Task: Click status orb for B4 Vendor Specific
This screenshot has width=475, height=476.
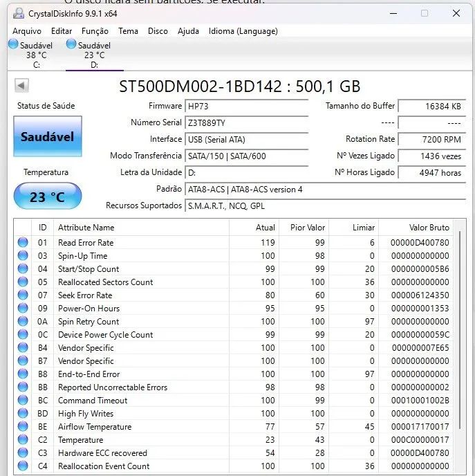Action: pos(23,347)
